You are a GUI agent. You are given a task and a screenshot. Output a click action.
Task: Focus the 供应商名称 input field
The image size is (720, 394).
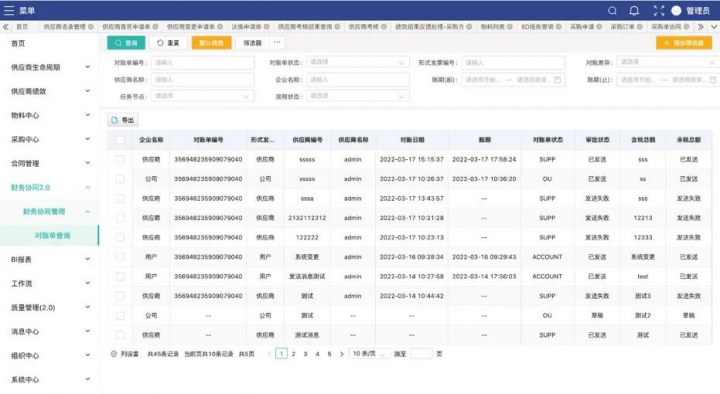click(202, 79)
